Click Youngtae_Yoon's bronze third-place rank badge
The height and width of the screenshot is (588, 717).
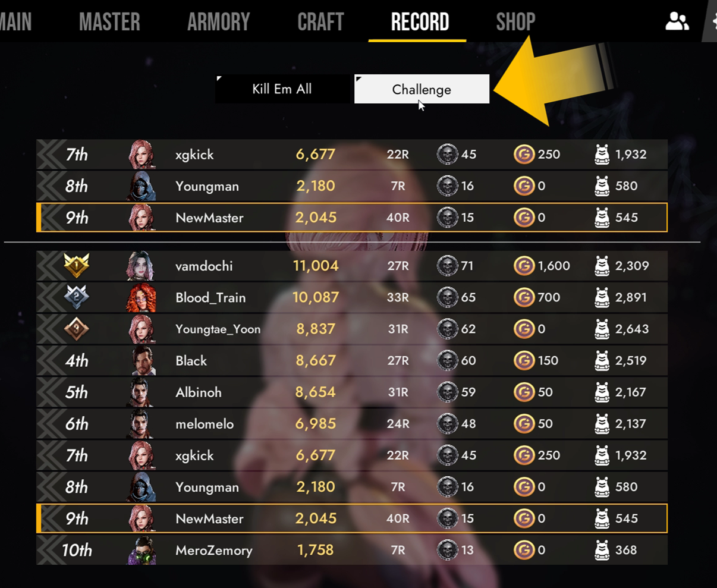coord(77,328)
